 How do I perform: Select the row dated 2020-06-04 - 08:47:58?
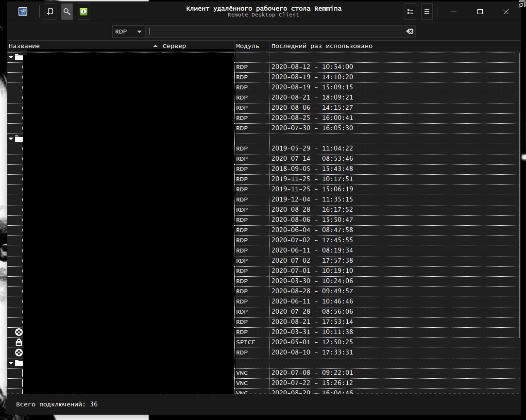point(264,230)
